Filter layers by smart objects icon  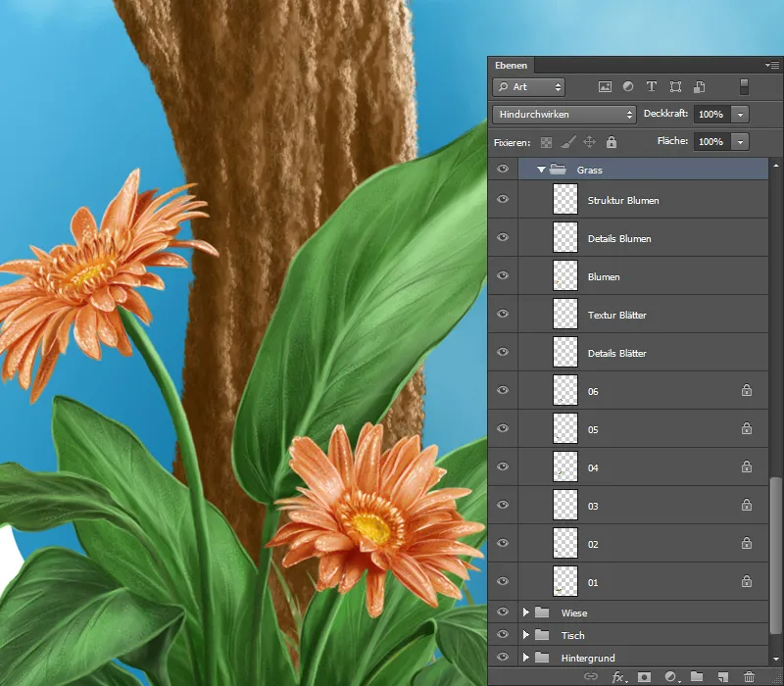(x=699, y=87)
